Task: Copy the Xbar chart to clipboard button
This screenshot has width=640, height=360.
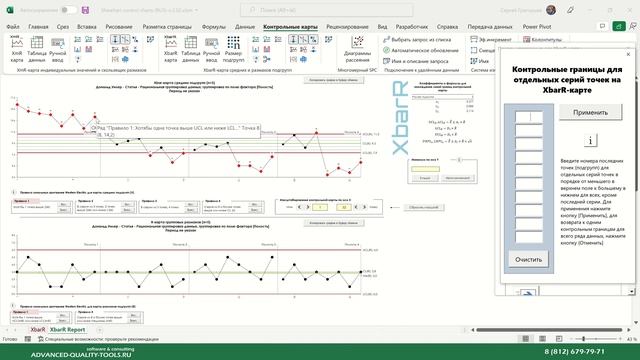Action: pos(333,80)
